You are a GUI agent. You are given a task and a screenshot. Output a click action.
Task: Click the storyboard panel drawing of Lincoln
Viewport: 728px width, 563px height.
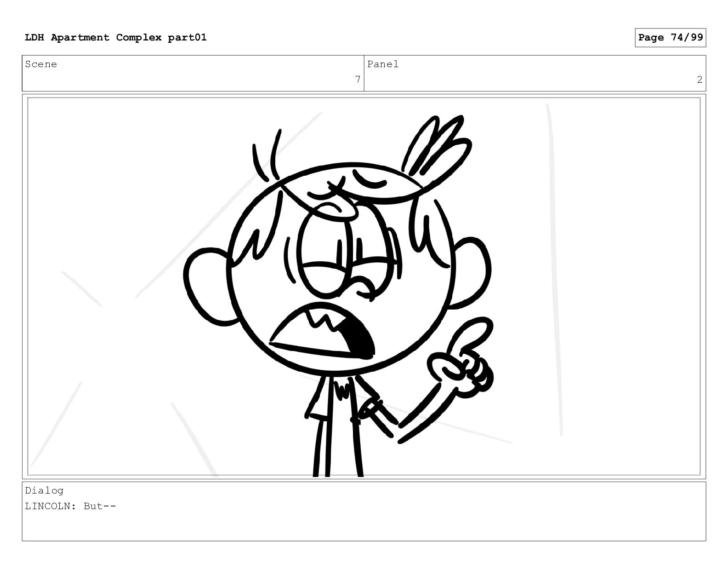coord(364,287)
